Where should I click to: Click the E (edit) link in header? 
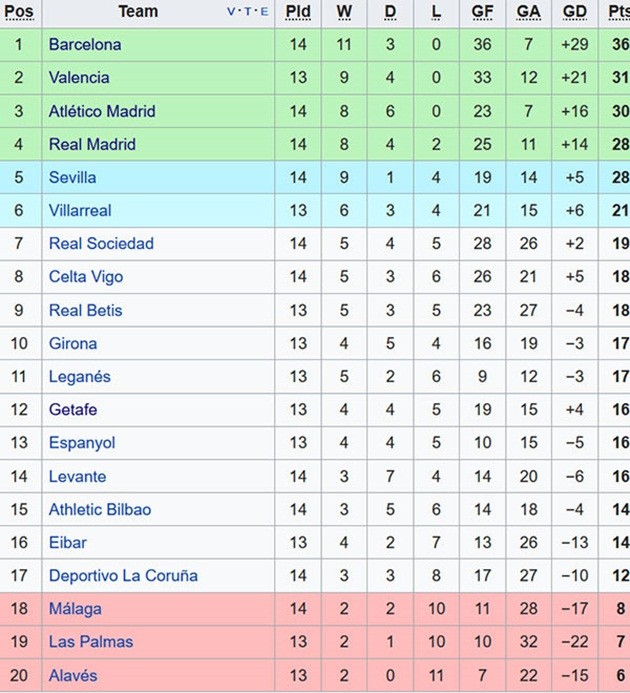264,12
